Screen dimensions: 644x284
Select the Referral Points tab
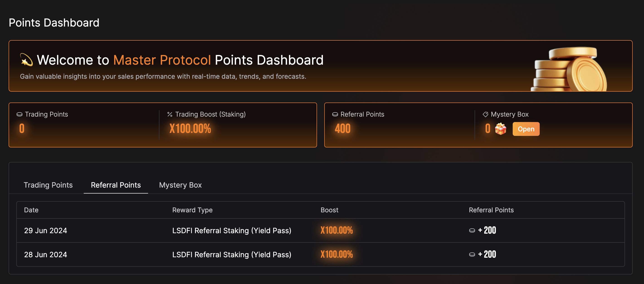(x=116, y=185)
